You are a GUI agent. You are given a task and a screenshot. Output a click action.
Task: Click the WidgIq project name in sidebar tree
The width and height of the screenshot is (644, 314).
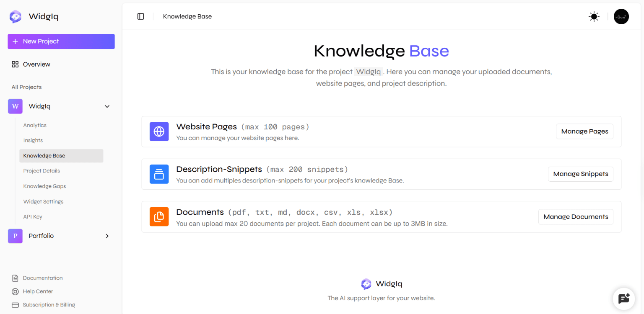point(39,106)
